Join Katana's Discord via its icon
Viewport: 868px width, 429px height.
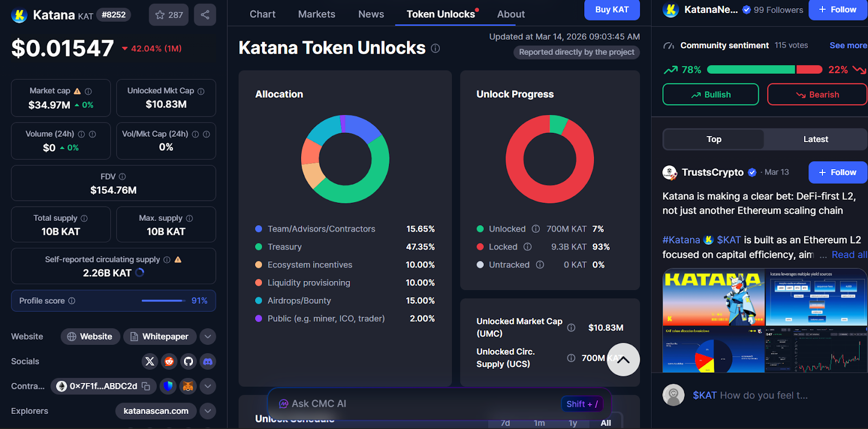[208, 361]
